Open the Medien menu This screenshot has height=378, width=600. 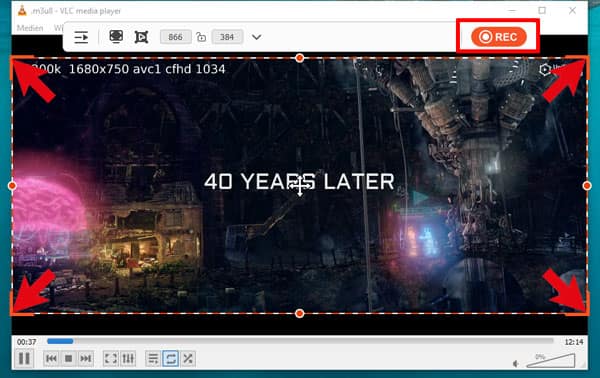click(30, 28)
